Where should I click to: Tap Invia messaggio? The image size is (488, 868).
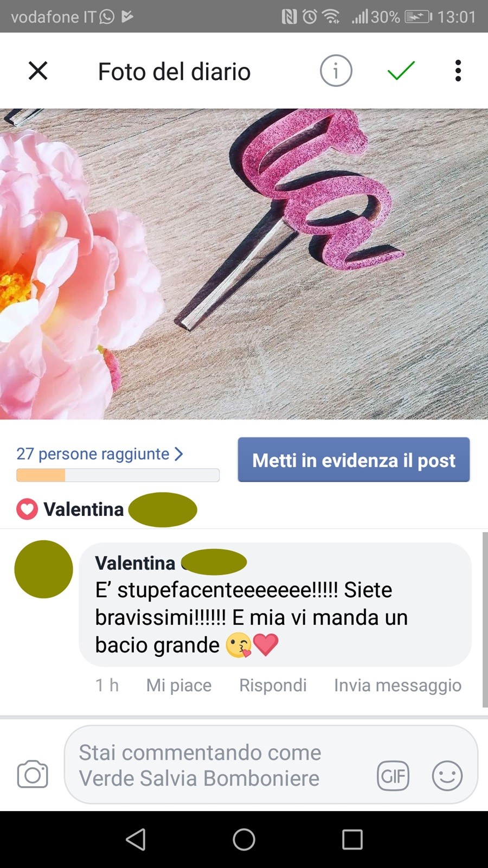397,685
